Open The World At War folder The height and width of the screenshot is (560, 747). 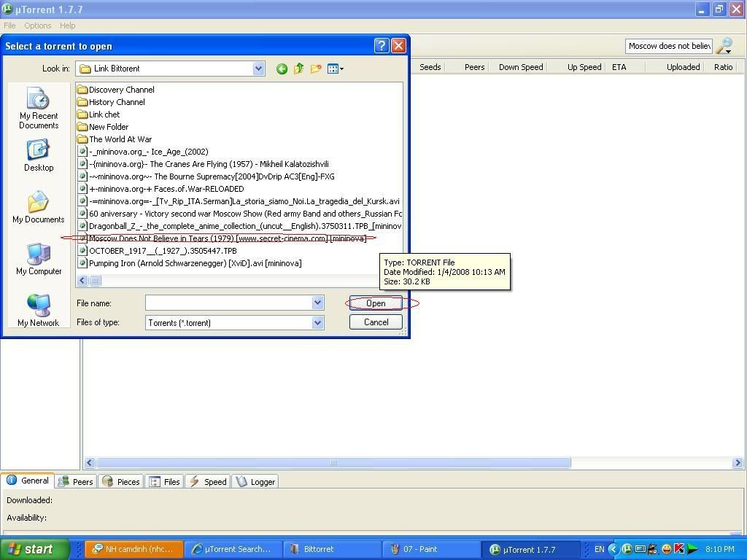pyautogui.click(x=120, y=139)
